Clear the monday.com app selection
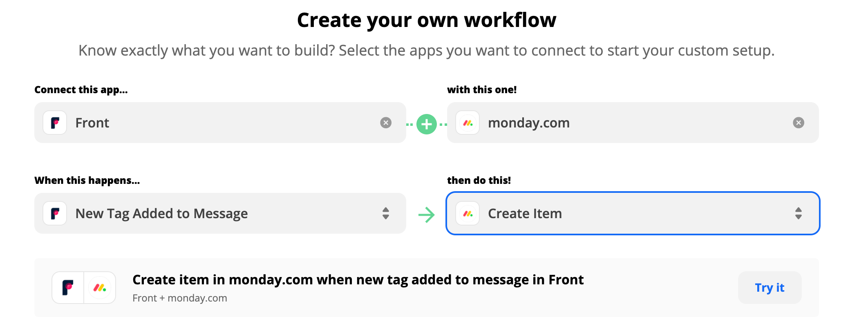This screenshot has width=868, height=335. pyautogui.click(x=799, y=123)
